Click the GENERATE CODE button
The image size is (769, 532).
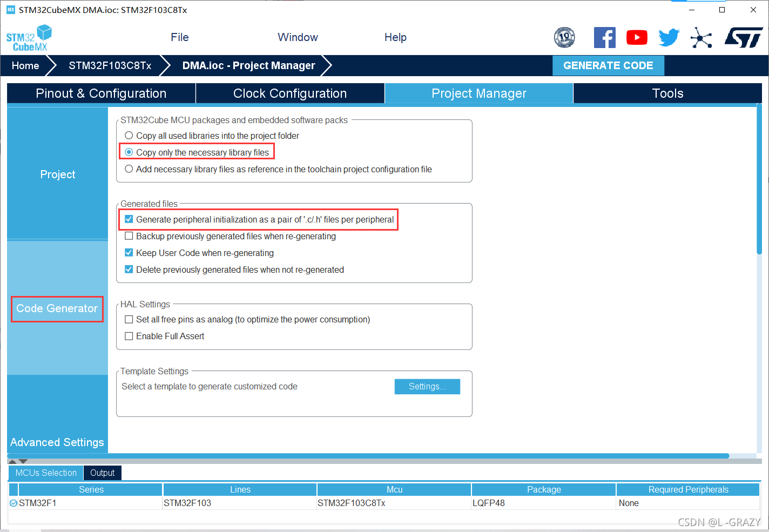pyautogui.click(x=608, y=65)
